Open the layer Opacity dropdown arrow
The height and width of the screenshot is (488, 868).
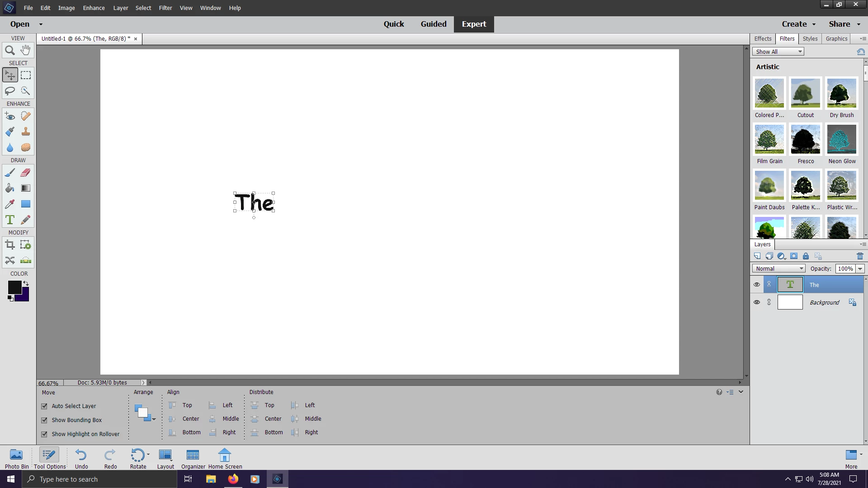point(860,268)
